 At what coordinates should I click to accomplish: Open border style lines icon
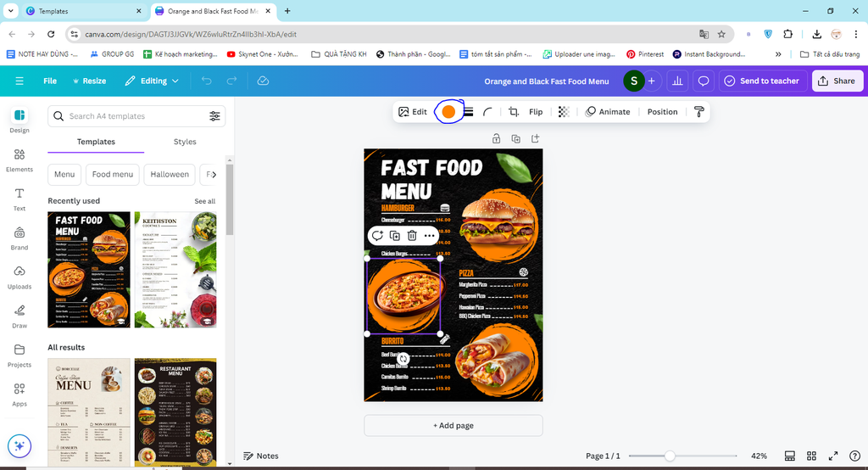tap(468, 112)
